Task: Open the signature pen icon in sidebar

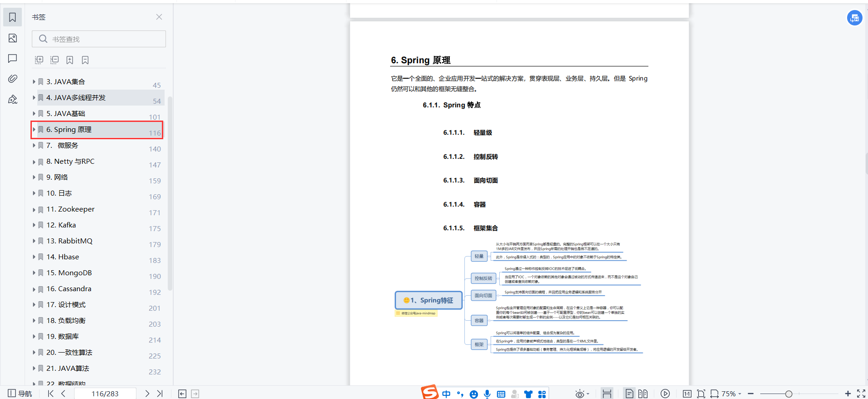Action: (13, 99)
